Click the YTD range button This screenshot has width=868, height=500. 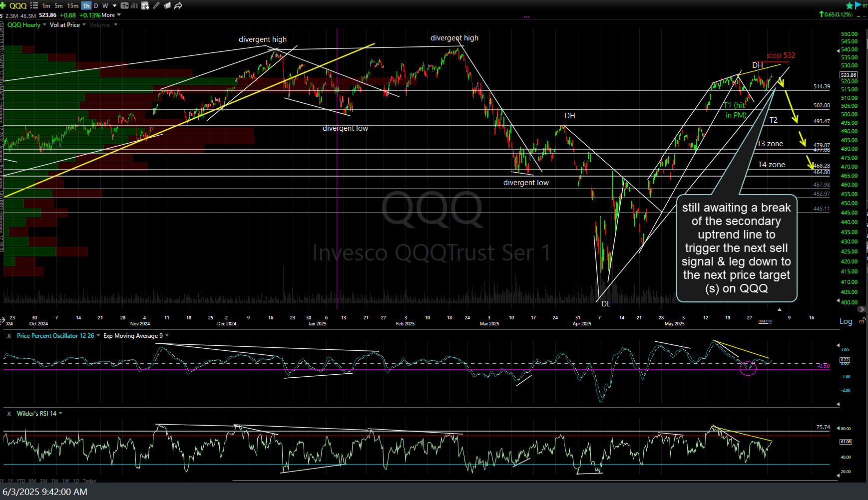(x=20, y=481)
